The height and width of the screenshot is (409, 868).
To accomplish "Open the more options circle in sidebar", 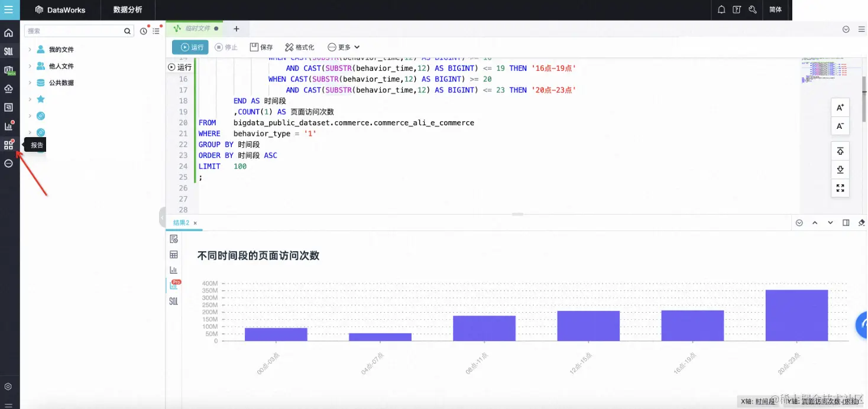I will [9, 163].
